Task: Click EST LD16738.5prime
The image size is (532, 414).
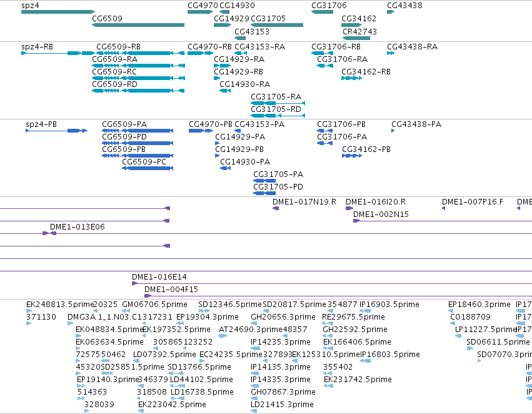Action: [176, 398]
